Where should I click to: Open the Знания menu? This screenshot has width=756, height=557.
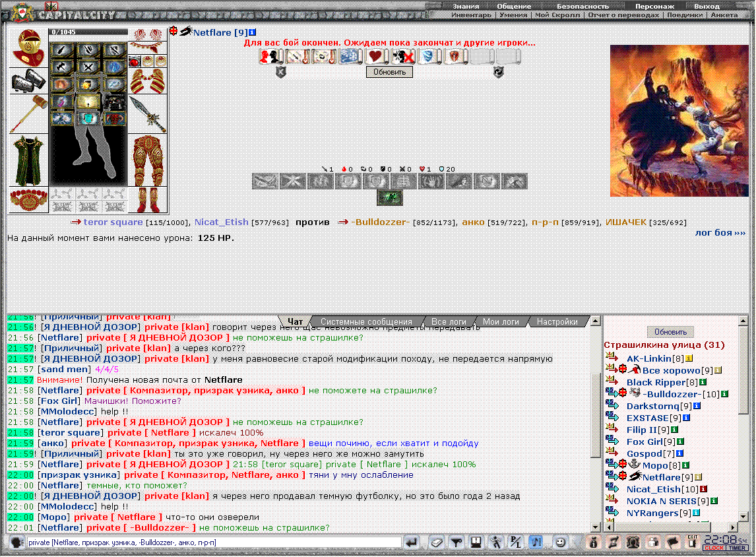tap(466, 6)
